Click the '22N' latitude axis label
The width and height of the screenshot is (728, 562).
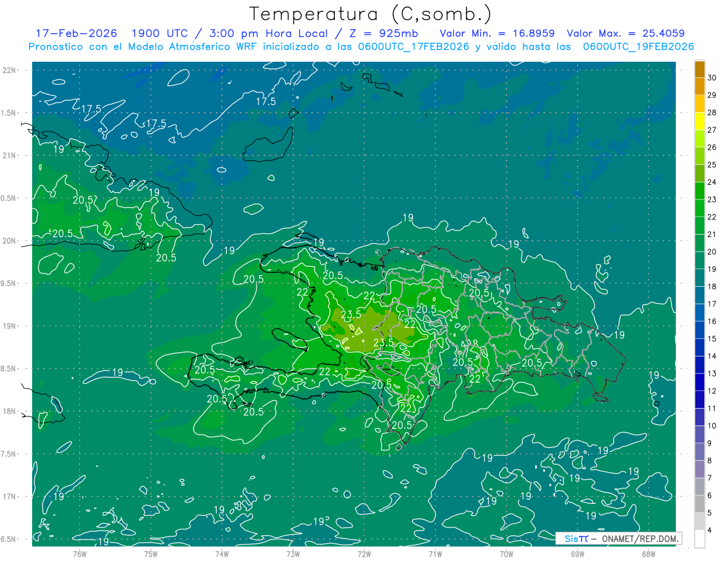tap(10, 70)
